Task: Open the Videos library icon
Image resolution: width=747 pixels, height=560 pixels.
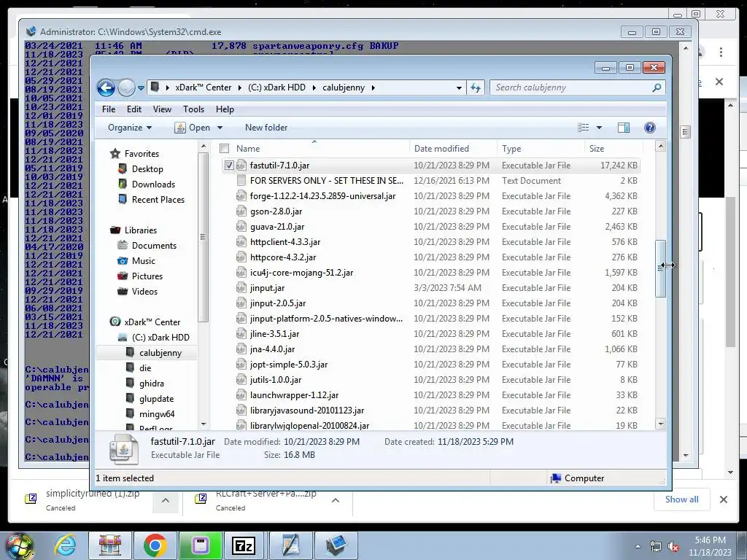Action: [x=123, y=291]
